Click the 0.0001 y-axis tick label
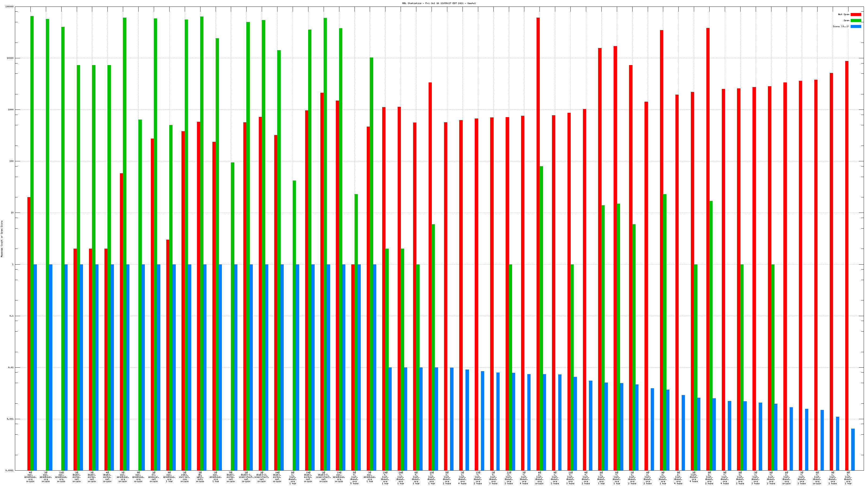 pos(10,470)
